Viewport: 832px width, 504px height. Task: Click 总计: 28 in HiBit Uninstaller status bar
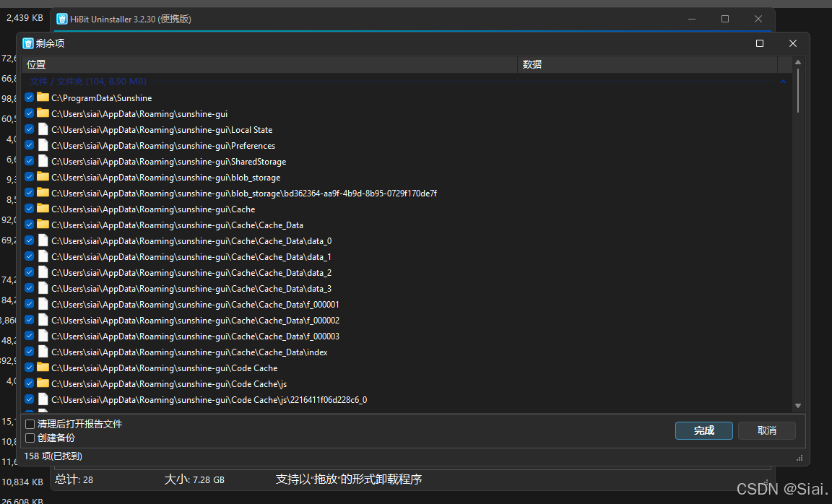click(74, 479)
